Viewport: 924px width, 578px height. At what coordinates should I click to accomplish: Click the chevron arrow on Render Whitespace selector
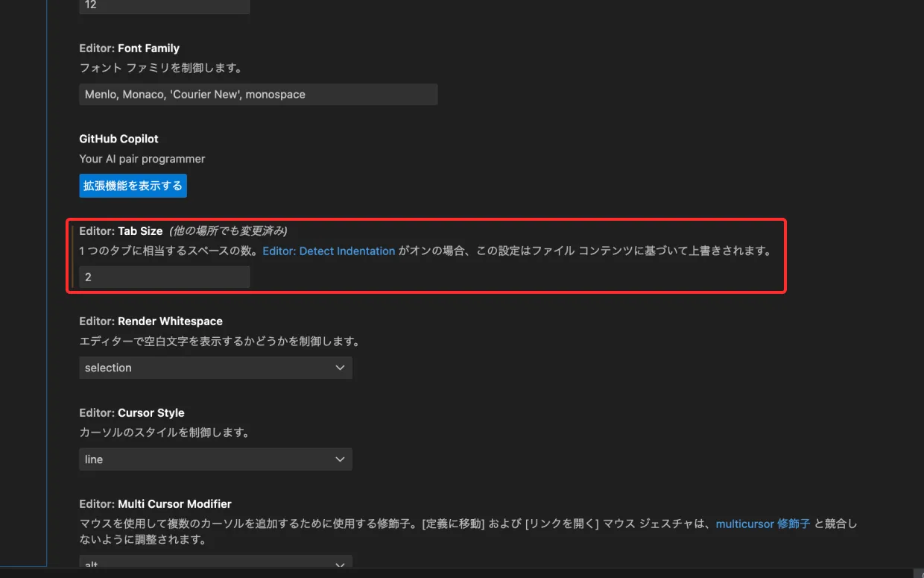click(340, 368)
